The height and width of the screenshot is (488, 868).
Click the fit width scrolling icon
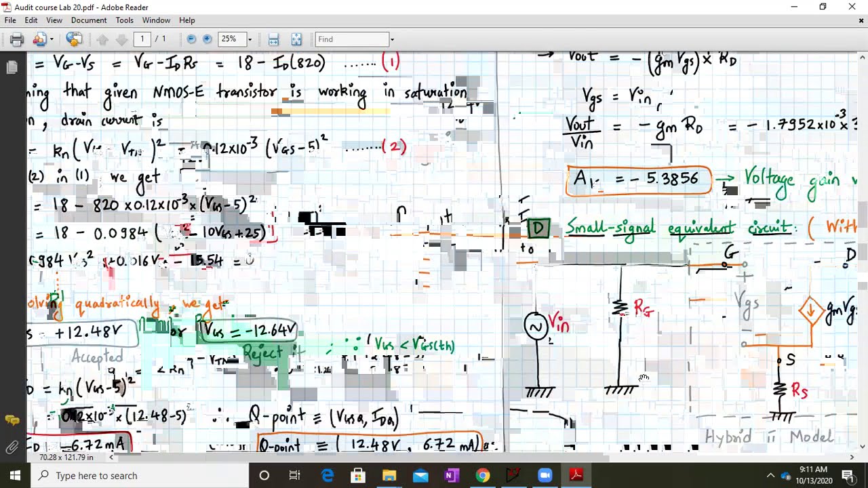click(273, 39)
